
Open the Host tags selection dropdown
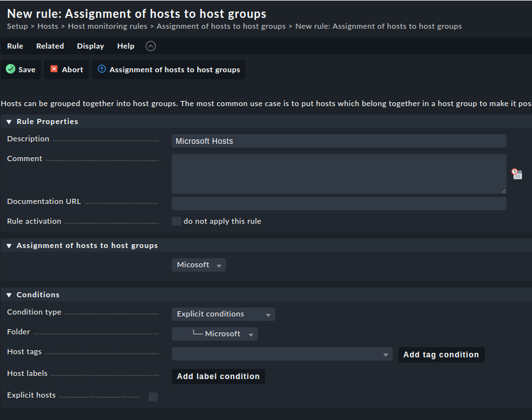point(282,354)
